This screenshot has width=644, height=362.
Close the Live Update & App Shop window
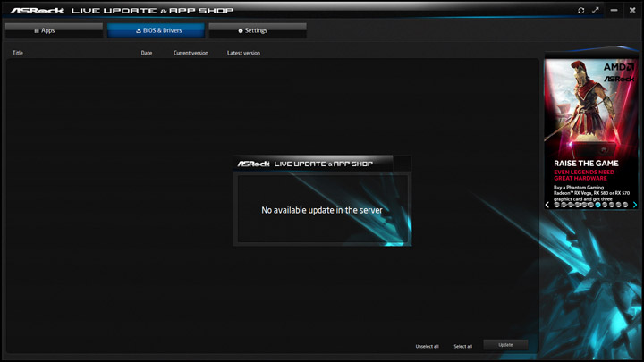tap(632, 10)
